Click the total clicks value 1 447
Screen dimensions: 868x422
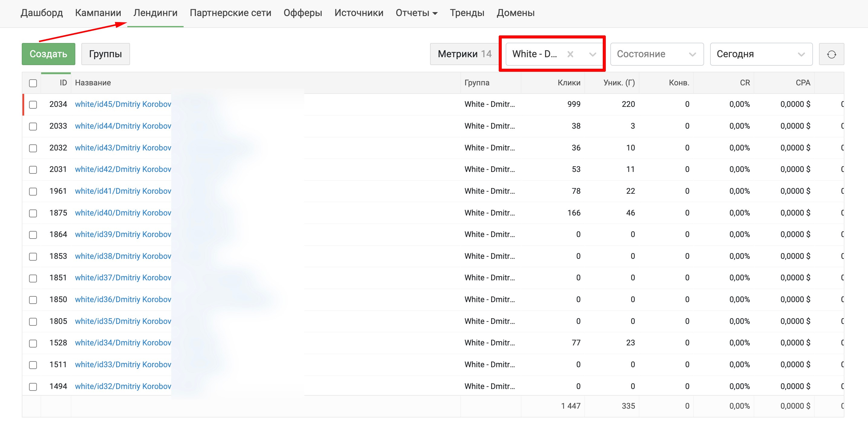point(570,406)
